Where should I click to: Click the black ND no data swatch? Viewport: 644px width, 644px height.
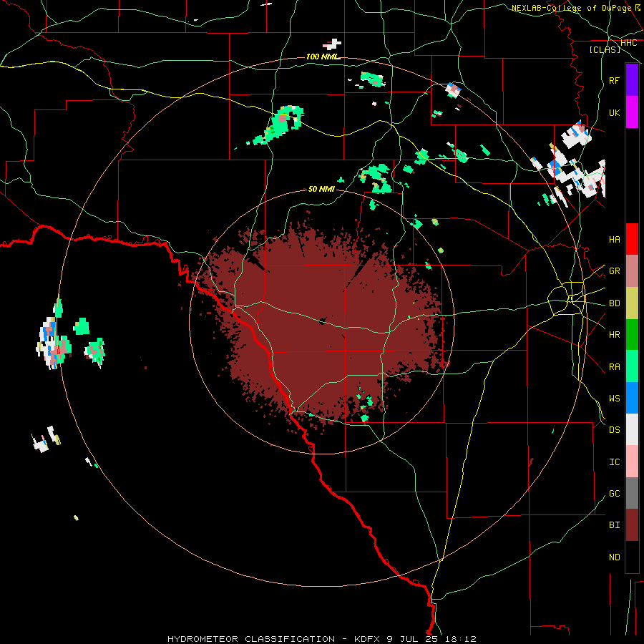coord(632,557)
